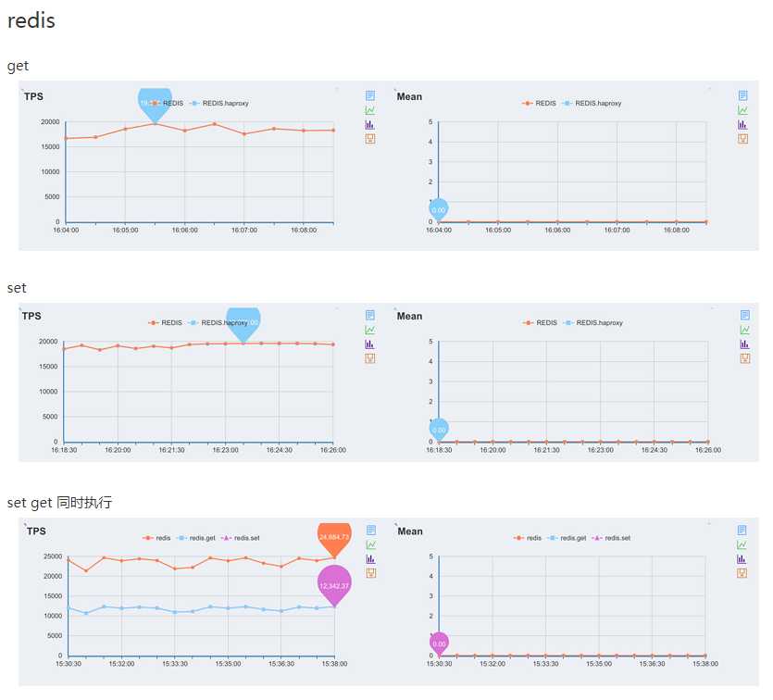Viewport: 773px width, 700px height.
Task: Click 16:07:00 axis label in get Mean chart
Action: 617,231
